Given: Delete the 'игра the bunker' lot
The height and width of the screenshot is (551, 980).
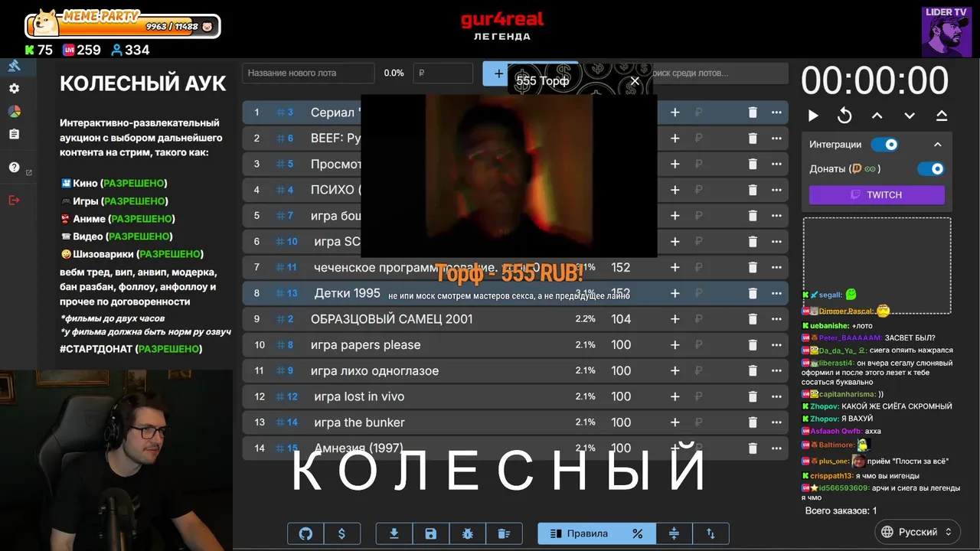Looking at the screenshot, I should pyautogui.click(x=752, y=422).
